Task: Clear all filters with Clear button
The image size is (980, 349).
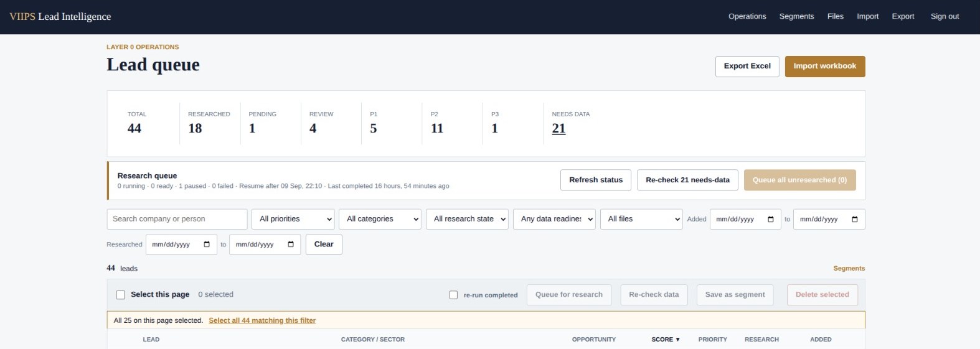Action: [324, 244]
